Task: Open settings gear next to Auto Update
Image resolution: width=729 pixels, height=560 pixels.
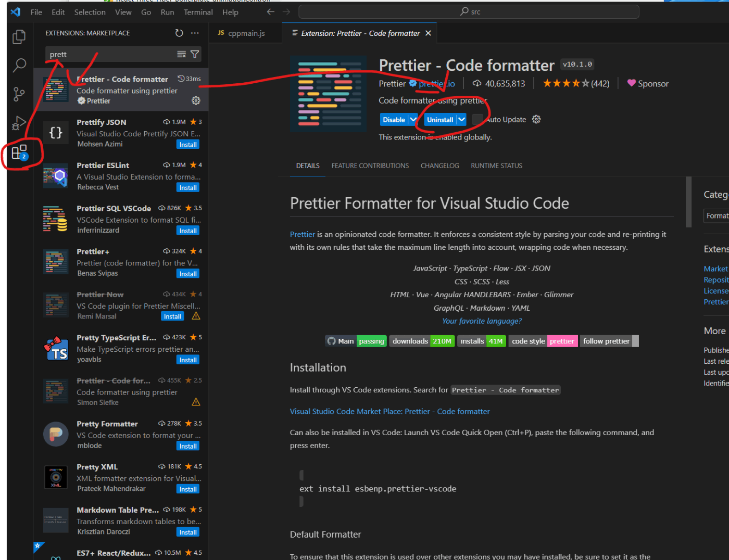Action: [536, 120]
